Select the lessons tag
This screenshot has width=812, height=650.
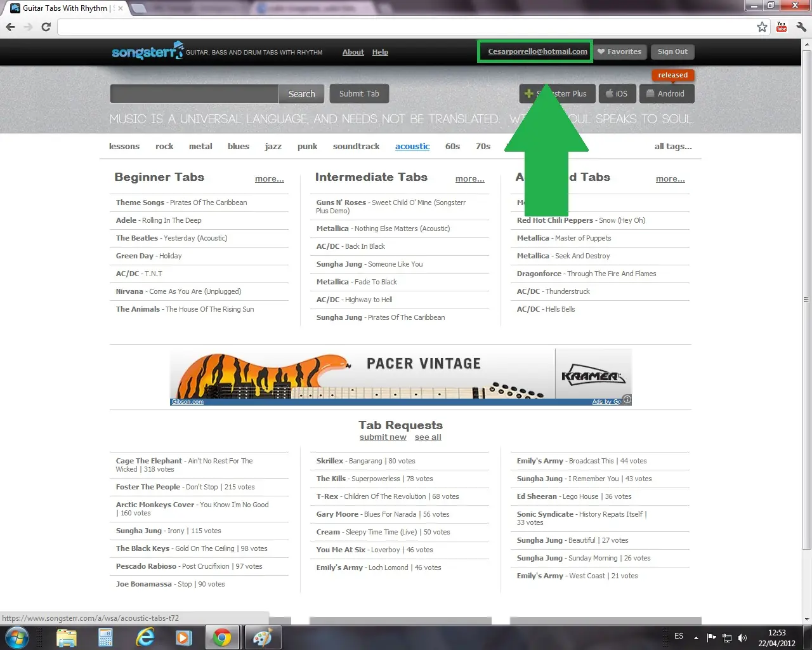point(124,146)
